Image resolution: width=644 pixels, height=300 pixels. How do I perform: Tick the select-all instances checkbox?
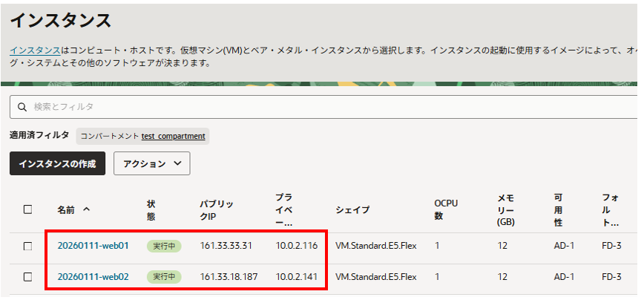[27, 209]
